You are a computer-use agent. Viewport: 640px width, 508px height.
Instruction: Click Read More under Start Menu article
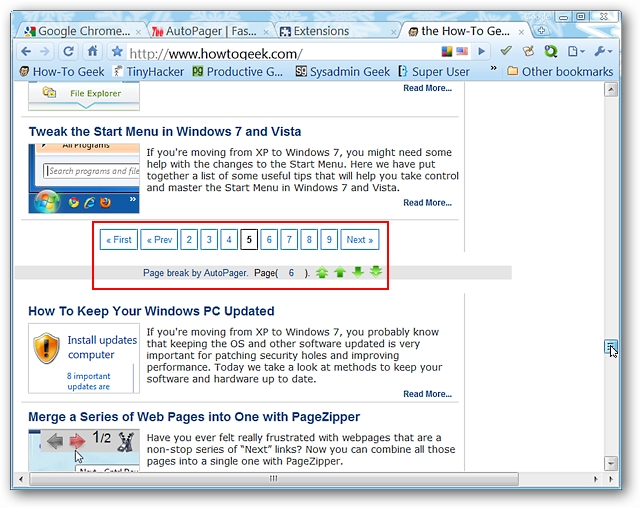(427, 203)
